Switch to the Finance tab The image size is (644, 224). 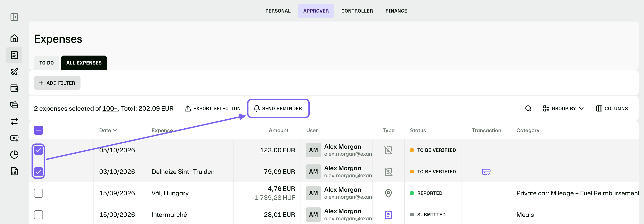click(x=396, y=11)
